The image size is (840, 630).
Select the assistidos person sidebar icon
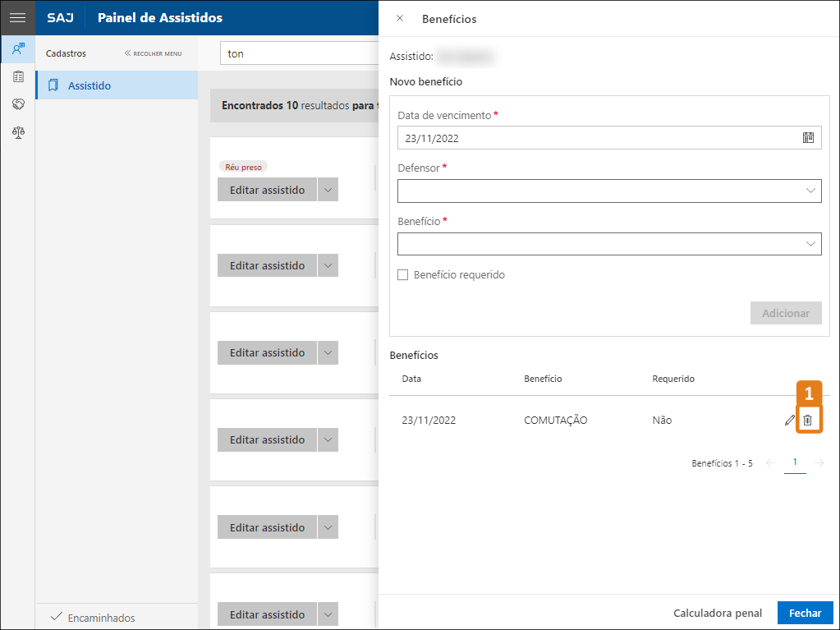(18, 49)
